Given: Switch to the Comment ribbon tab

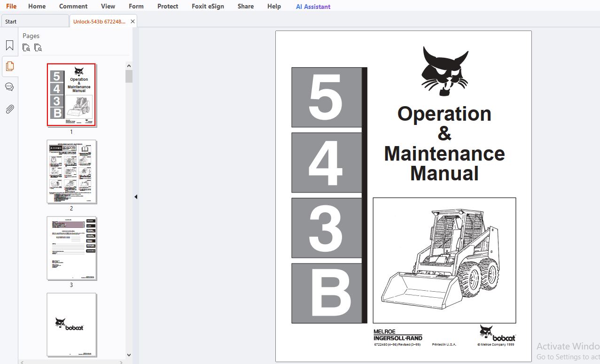Looking at the screenshot, I should [73, 6].
